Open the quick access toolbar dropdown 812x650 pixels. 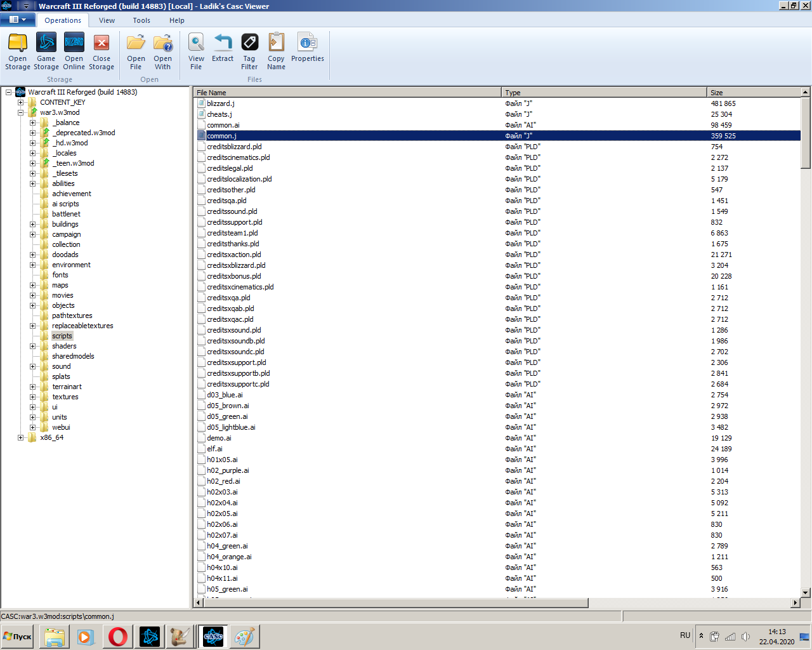click(x=26, y=6)
